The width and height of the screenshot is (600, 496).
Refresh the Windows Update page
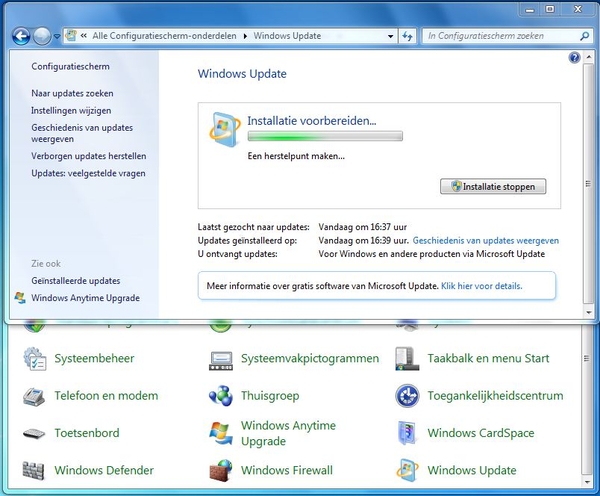pos(407,36)
